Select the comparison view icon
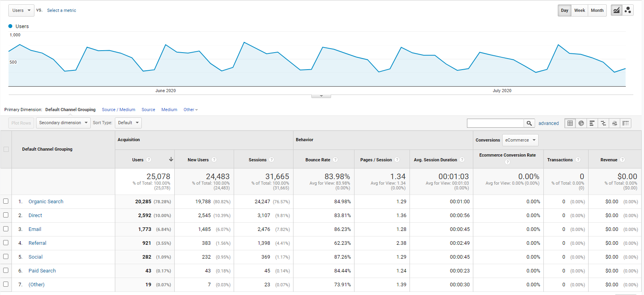 pos(603,123)
